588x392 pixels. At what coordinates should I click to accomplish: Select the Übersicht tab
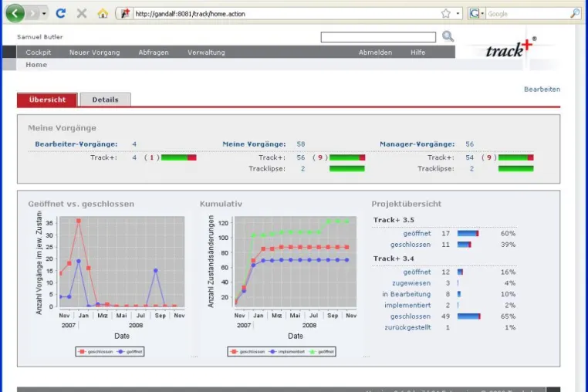(47, 100)
